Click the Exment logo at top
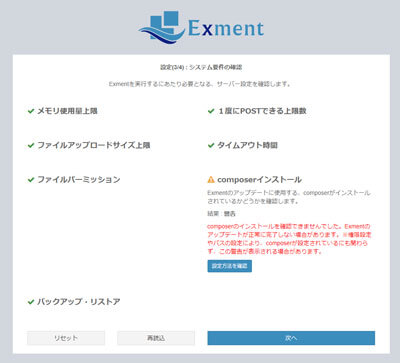Viewport: 400px width, 363px height. [201, 27]
